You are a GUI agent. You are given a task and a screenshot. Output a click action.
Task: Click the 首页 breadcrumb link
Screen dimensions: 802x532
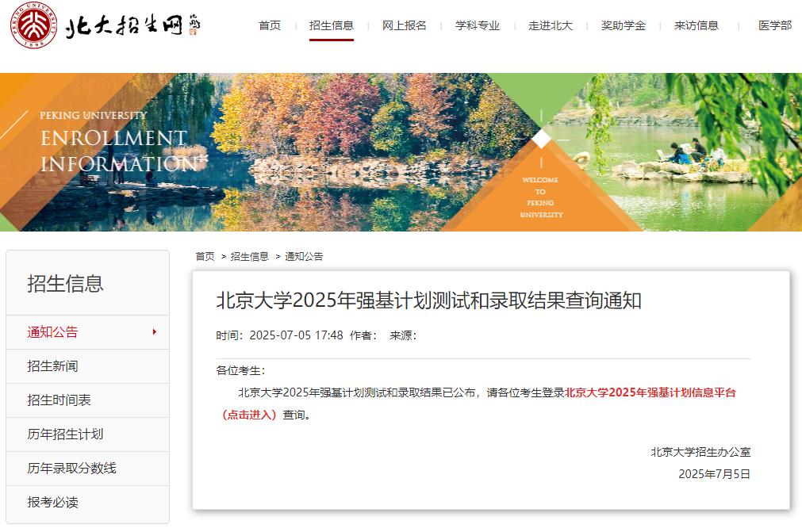click(x=205, y=256)
